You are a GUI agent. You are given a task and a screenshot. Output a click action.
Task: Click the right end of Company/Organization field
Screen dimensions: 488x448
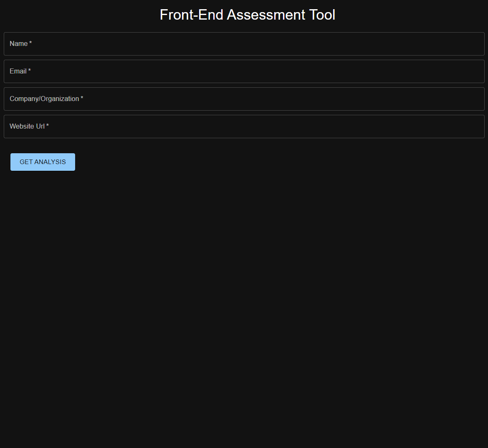pos(476,99)
